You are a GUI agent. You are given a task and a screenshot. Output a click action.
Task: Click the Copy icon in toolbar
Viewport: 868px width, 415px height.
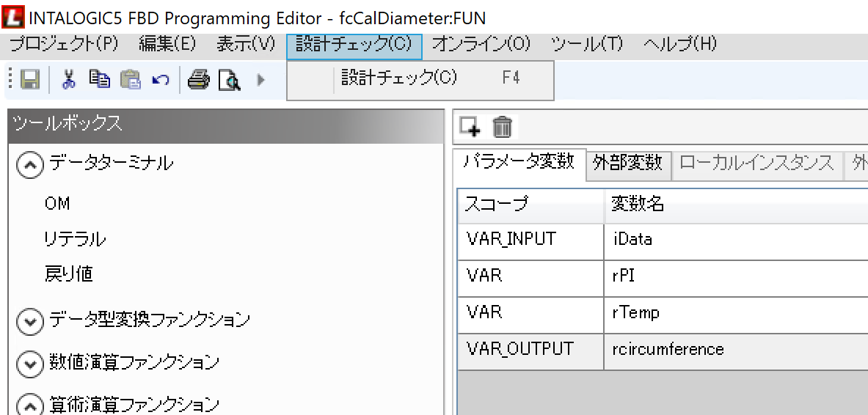click(x=99, y=80)
